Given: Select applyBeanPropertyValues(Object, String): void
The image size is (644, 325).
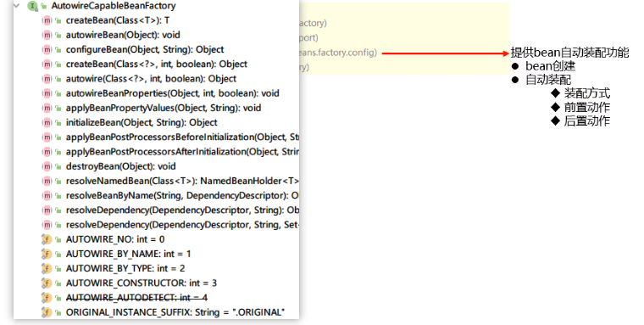Looking at the screenshot, I should click(x=164, y=108).
